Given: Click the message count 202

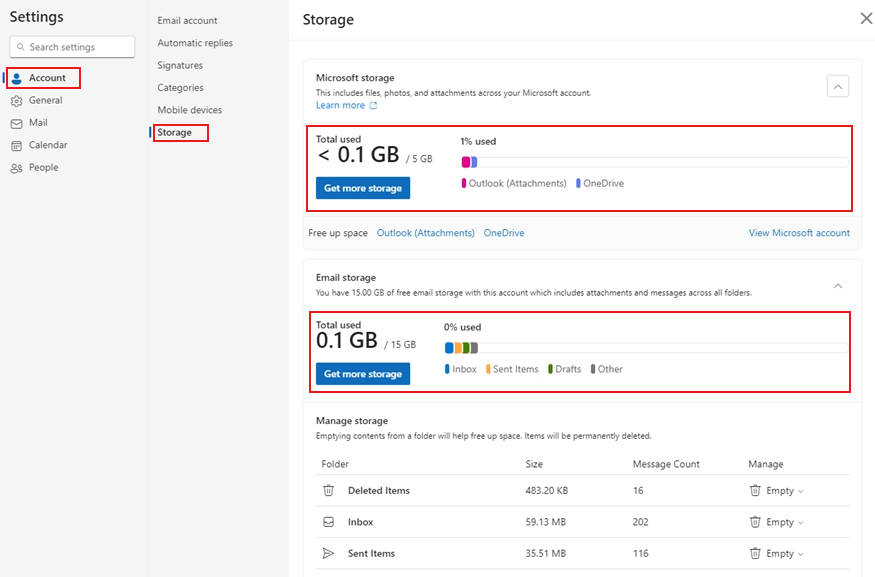Looking at the screenshot, I should 640,522.
